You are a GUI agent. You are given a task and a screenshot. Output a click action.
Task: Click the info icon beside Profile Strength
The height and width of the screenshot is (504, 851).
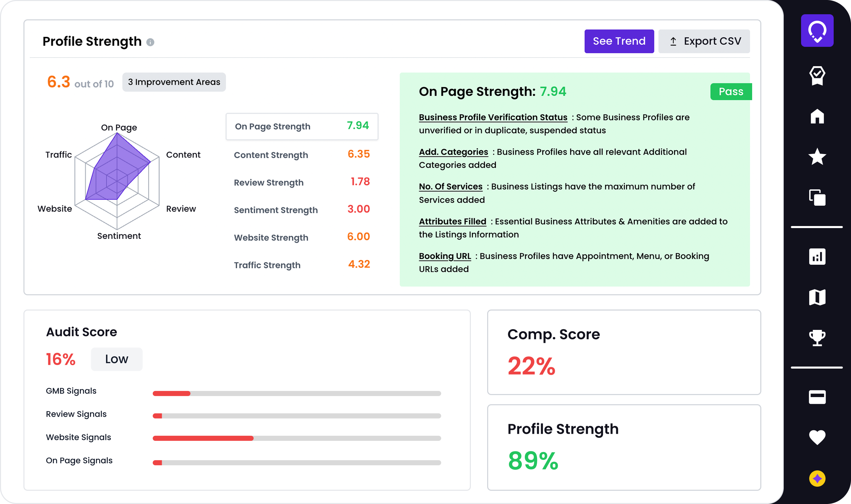[150, 42]
